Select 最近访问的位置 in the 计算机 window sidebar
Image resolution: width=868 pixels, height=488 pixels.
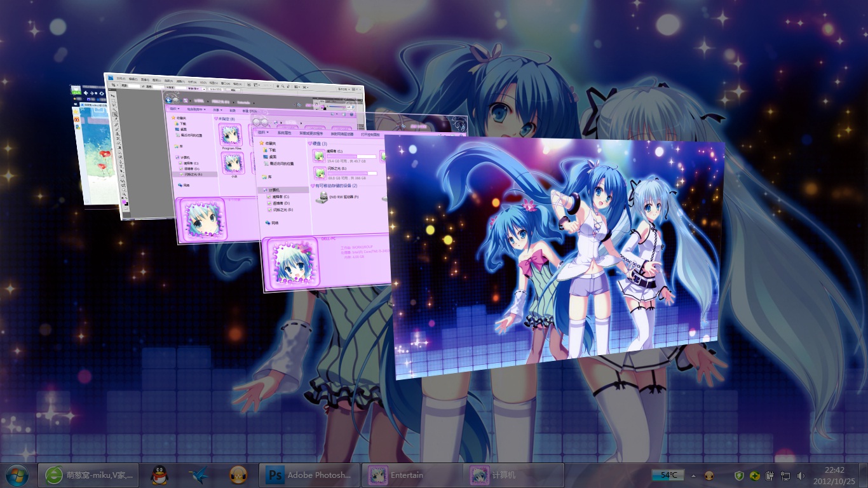pos(279,163)
